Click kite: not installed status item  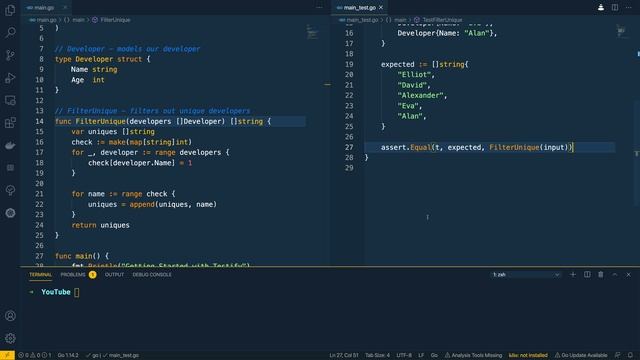(x=528, y=355)
